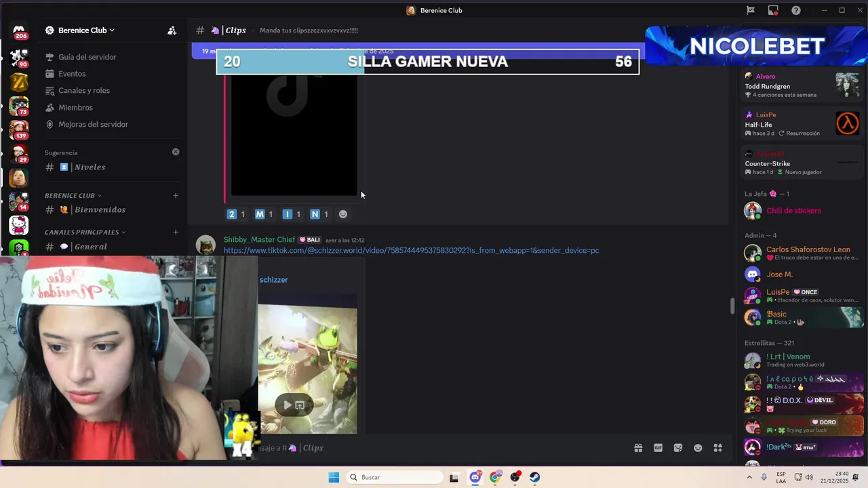Click the microphone icon in system tray
The image size is (868, 488).
(x=764, y=477)
